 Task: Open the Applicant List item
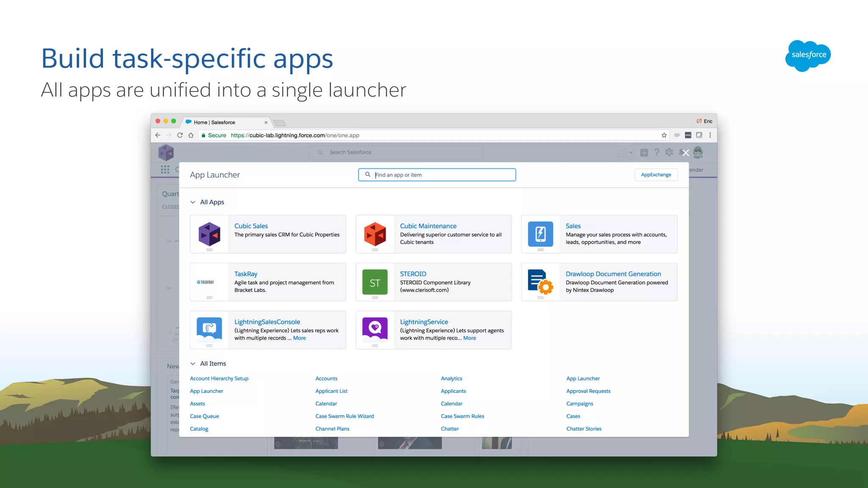pyautogui.click(x=331, y=391)
